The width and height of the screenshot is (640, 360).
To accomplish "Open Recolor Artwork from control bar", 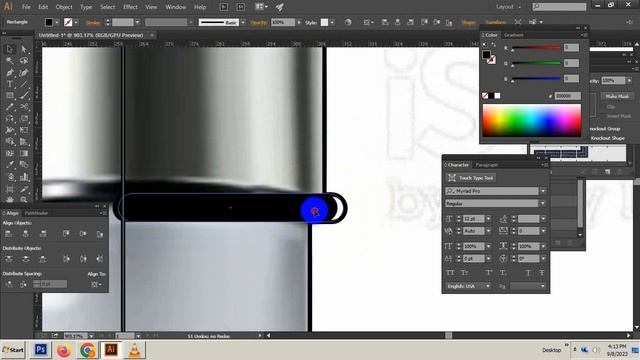I will coord(348,22).
